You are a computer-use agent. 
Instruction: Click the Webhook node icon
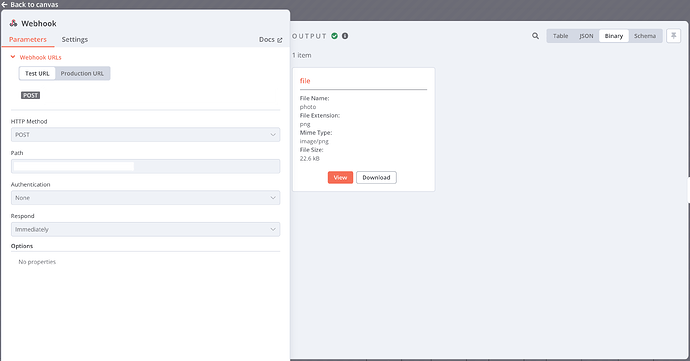[14, 23]
